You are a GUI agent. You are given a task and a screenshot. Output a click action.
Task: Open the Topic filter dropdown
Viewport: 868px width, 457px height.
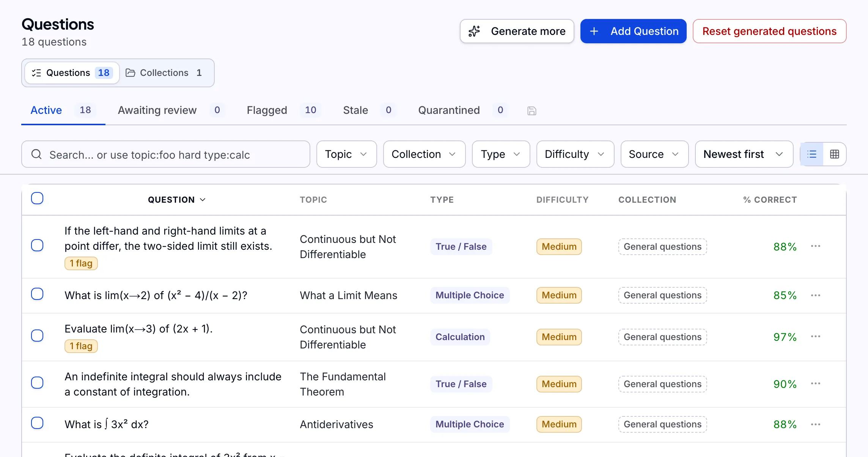click(346, 154)
